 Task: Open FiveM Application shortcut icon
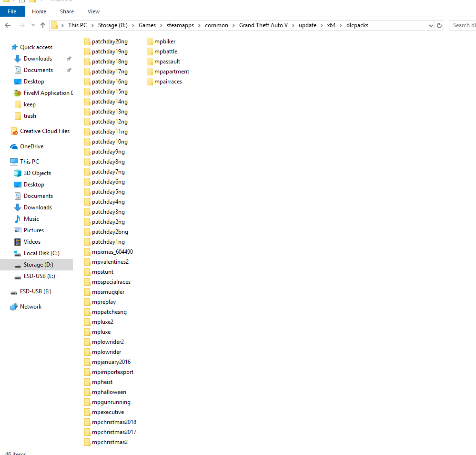click(18, 93)
